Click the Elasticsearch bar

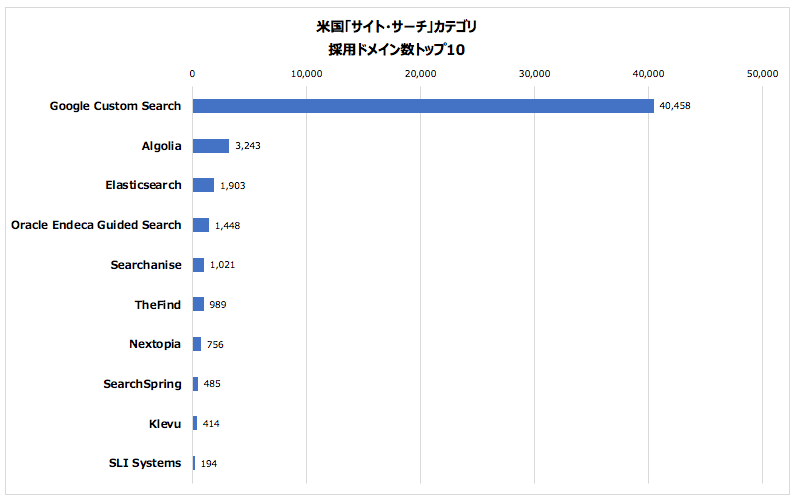(203, 185)
